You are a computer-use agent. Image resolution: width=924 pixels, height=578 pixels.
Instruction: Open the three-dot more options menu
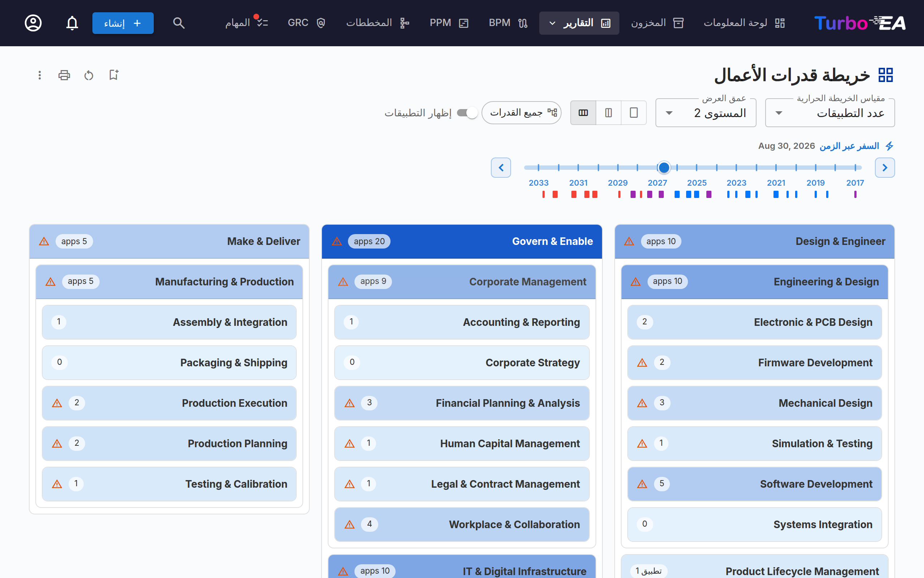(39, 75)
